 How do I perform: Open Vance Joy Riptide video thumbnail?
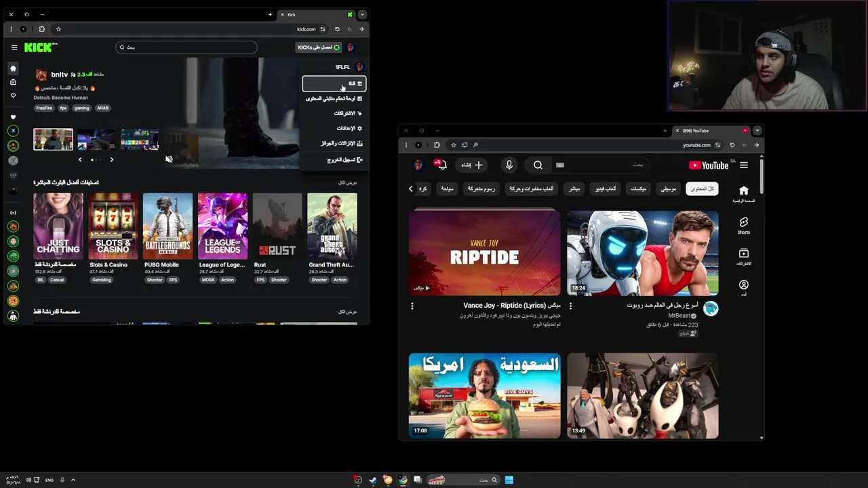[485, 252]
